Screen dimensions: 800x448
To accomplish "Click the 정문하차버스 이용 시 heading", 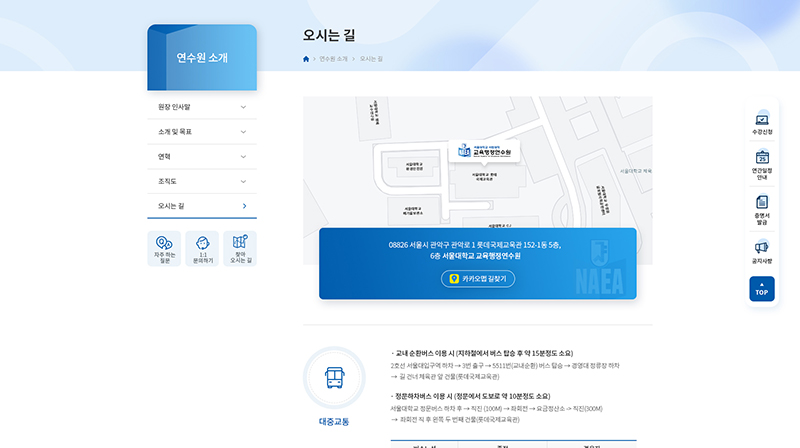I will [x=470, y=396].
